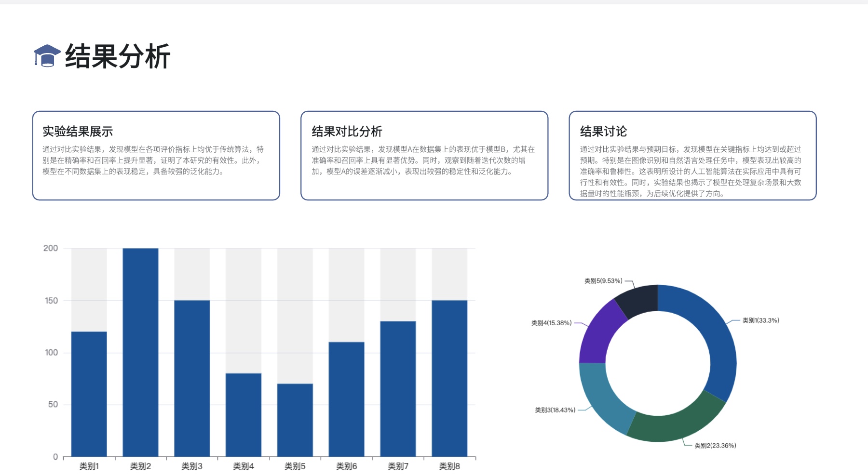Click the body text under 结果讨论
This screenshot has width=868, height=476.
click(x=691, y=172)
